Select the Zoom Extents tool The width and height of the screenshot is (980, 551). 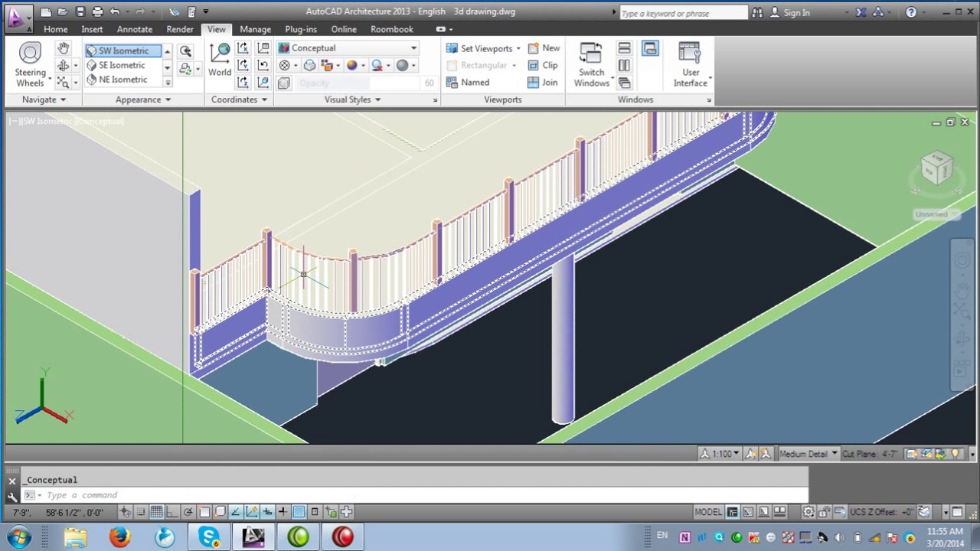click(x=64, y=82)
